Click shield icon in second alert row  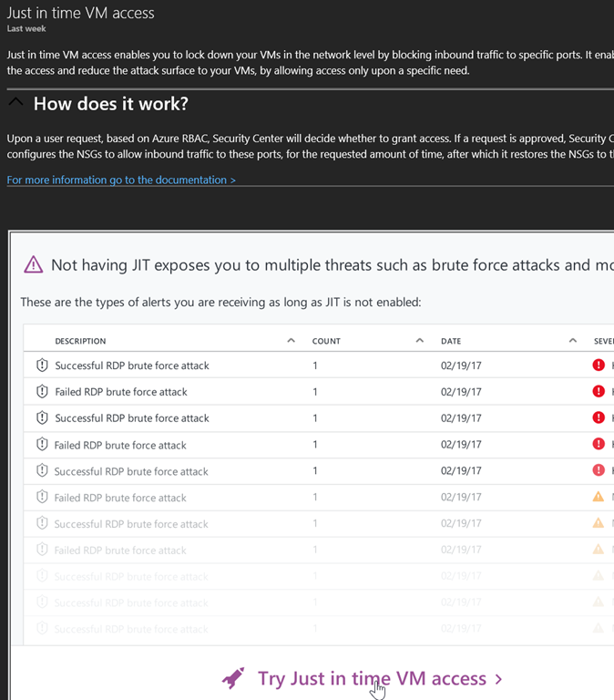pyautogui.click(x=42, y=392)
